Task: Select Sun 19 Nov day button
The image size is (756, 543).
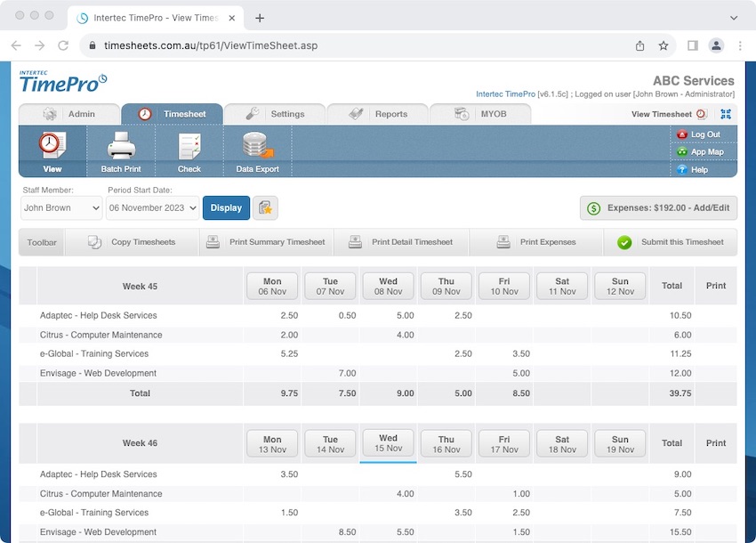Action: pyautogui.click(x=620, y=444)
